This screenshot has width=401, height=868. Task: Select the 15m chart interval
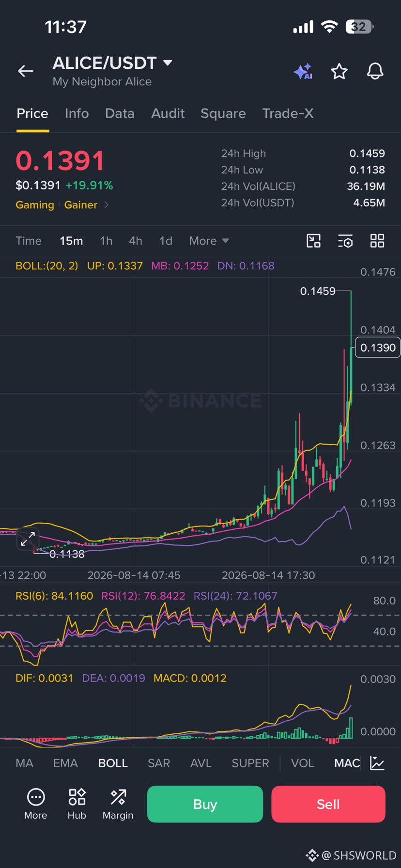point(71,241)
